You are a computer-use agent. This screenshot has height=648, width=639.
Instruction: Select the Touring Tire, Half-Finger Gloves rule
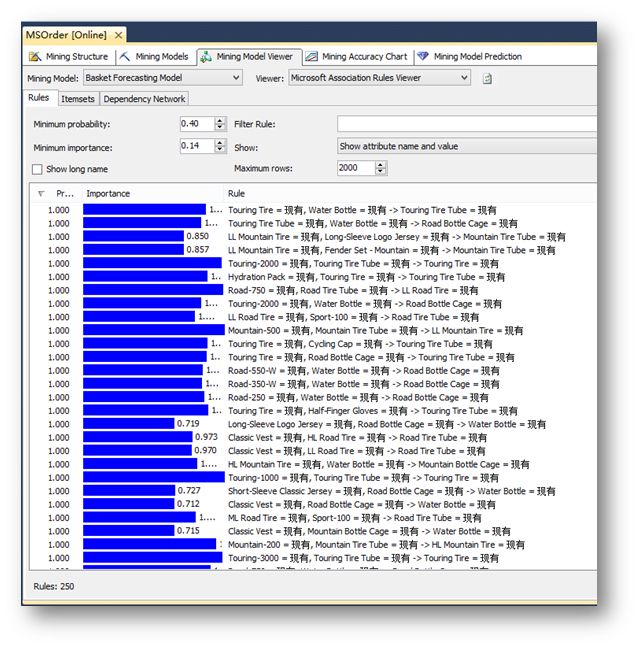click(372, 411)
